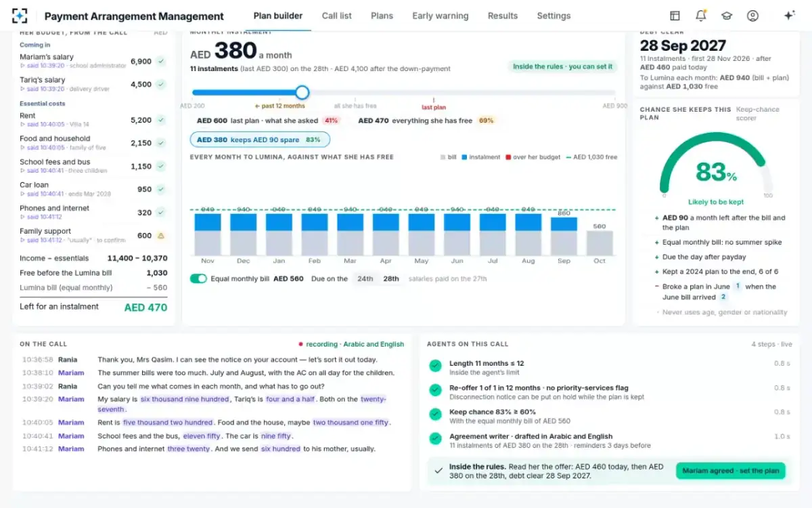This screenshot has width=812, height=508.
Task: Choose the AED 470 everything she has free option
Action: point(426,121)
